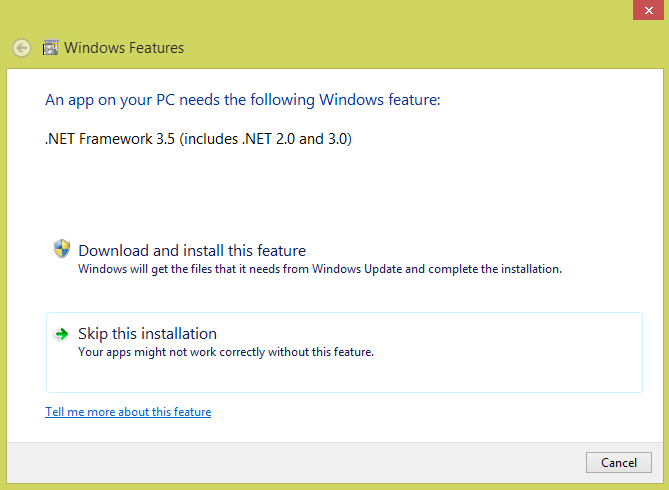Click 'Your apps might not work correctly' text
Screen dimensions: 669x490
tap(226, 352)
